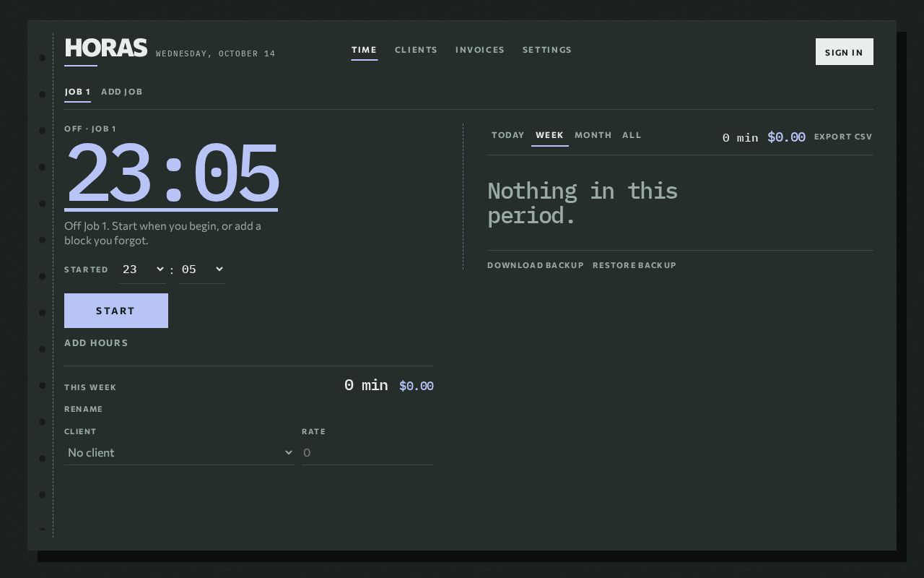Open the Time tab

(365, 50)
